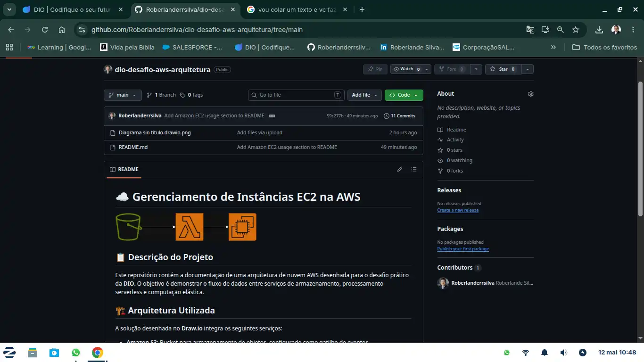Translate this page icon
Screen dimensions: 644x362
(530, 30)
